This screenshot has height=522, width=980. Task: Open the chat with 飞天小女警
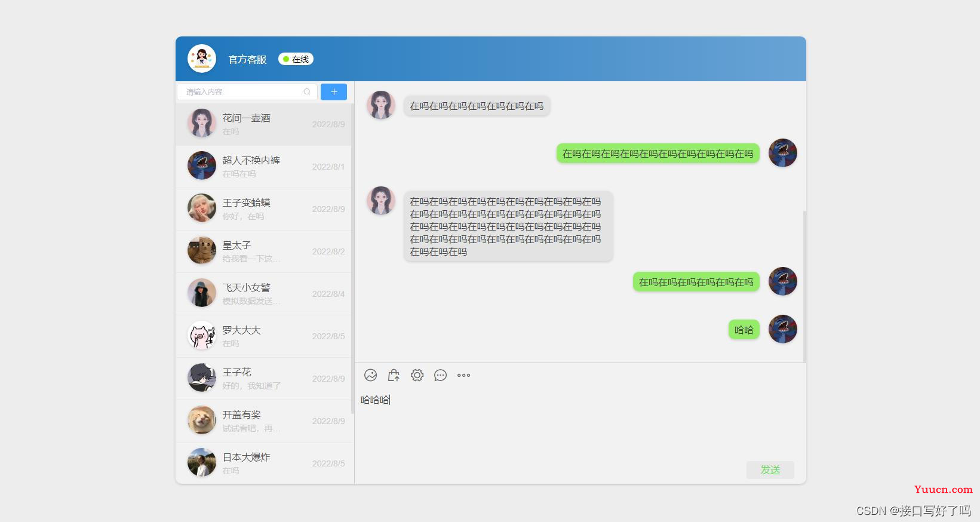(x=263, y=294)
